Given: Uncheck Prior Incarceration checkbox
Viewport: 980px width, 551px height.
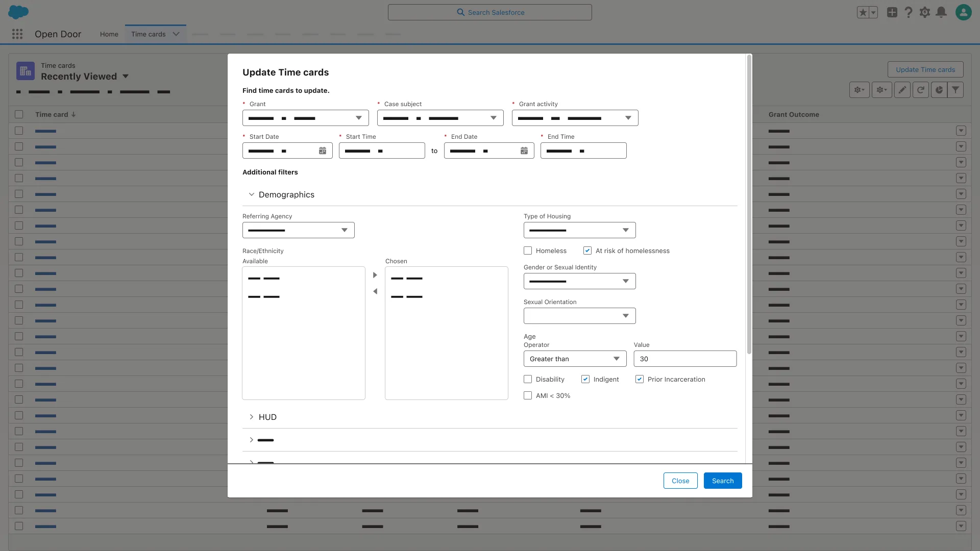Looking at the screenshot, I should [640, 379].
